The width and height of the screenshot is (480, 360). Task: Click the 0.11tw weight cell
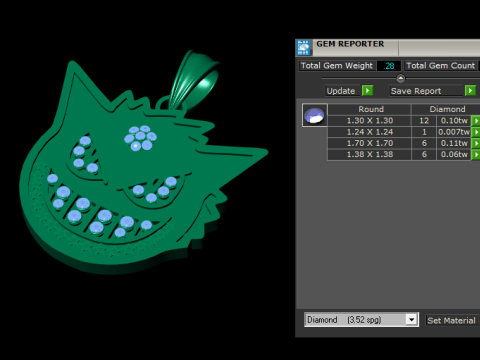[x=454, y=143]
